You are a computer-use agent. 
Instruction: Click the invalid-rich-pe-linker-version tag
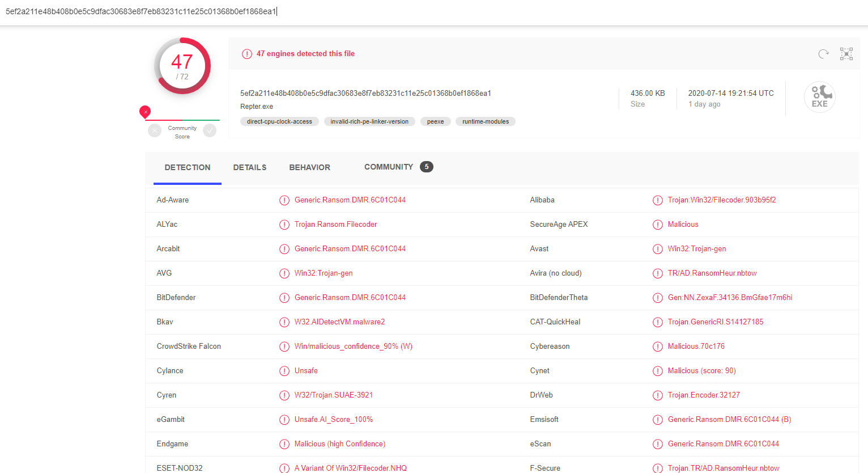point(369,121)
